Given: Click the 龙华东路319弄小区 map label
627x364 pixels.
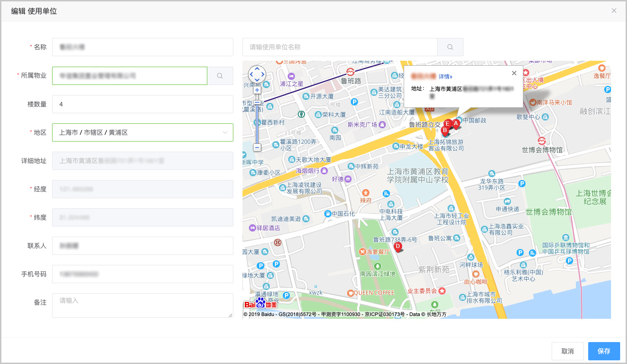Looking at the screenshot, I should tap(491, 185).
